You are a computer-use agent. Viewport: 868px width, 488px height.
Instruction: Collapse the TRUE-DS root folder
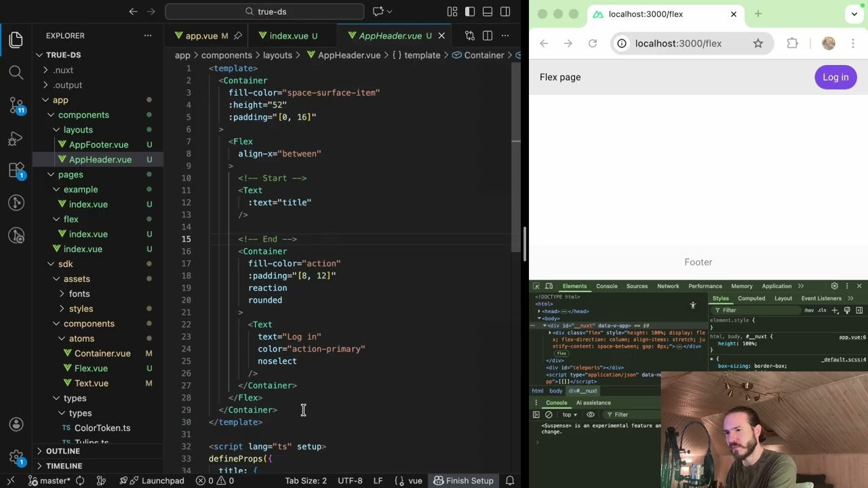[x=40, y=55]
